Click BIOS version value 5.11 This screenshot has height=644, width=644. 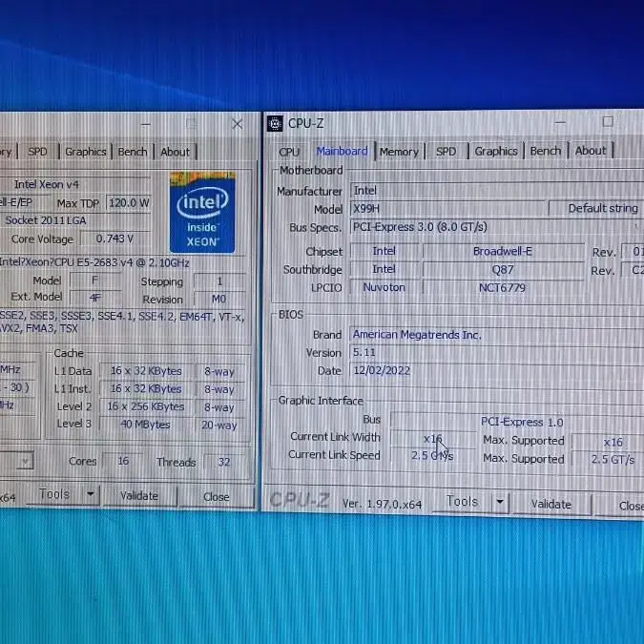click(x=496, y=352)
